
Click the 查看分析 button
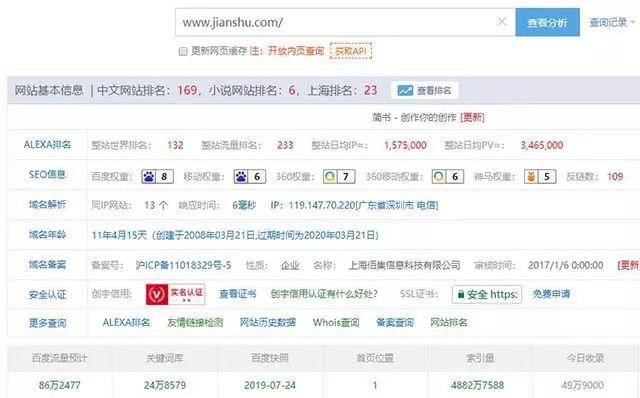tap(547, 22)
